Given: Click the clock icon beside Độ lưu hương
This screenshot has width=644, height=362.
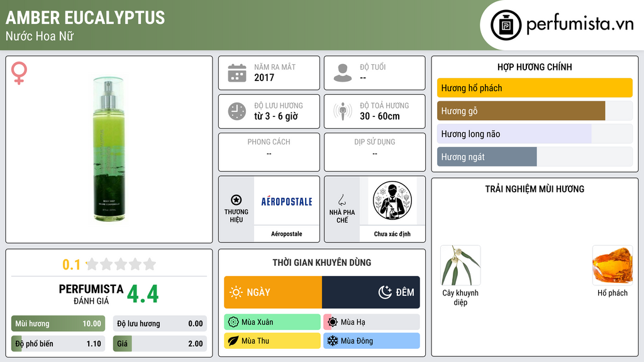Looking at the screenshot, I should [237, 111].
